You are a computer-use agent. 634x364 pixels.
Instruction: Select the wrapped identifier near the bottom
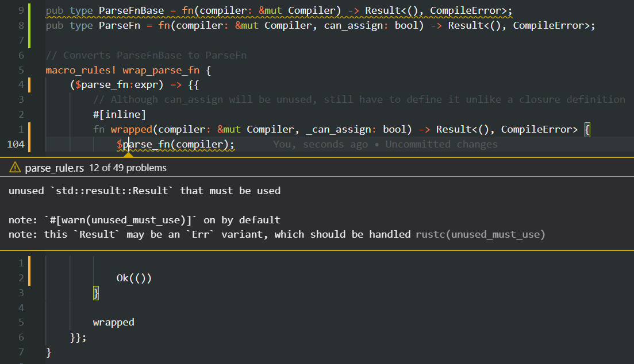pos(113,322)
